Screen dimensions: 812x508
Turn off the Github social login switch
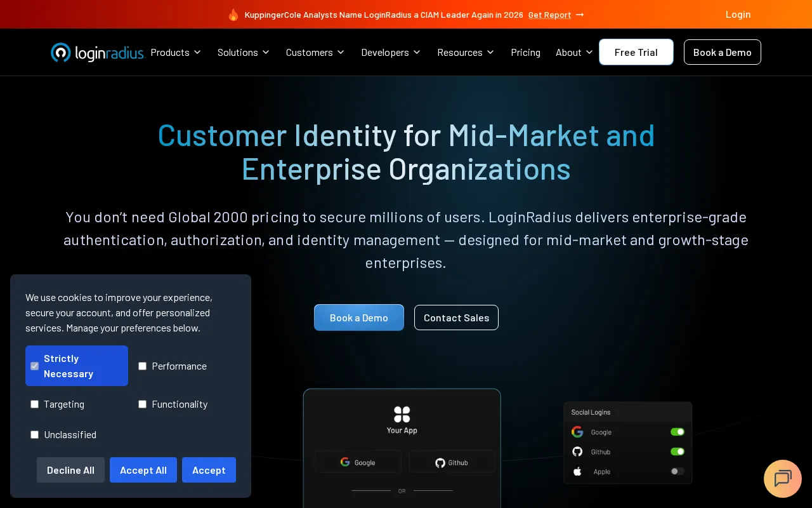pyautogui.click(x=678, y=451)
